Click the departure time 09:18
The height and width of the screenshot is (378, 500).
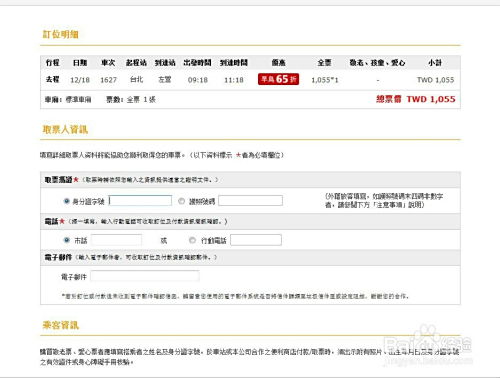point(198,80)
